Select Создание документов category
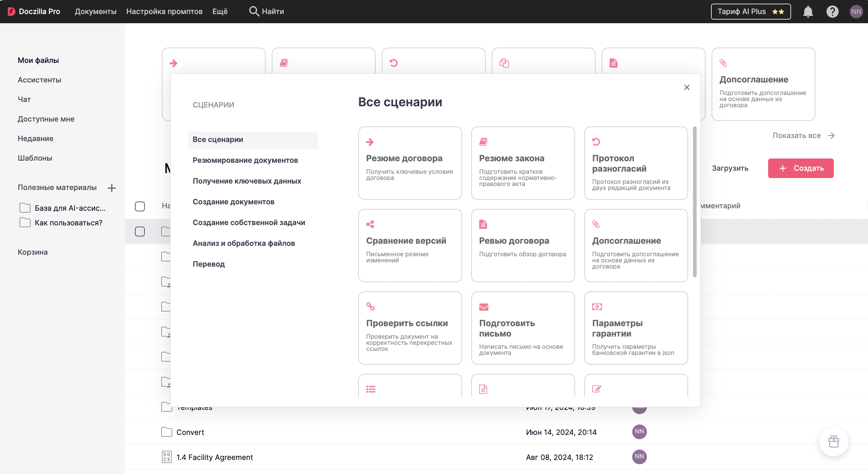 point(234,202)
